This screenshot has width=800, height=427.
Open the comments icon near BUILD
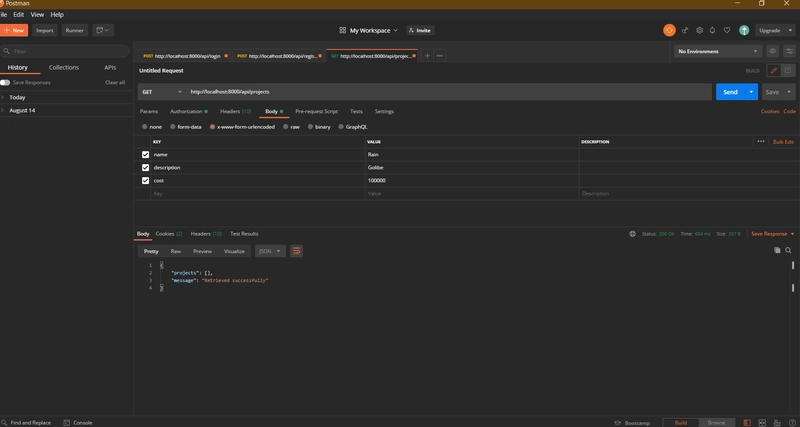click(x=788, y=70)
